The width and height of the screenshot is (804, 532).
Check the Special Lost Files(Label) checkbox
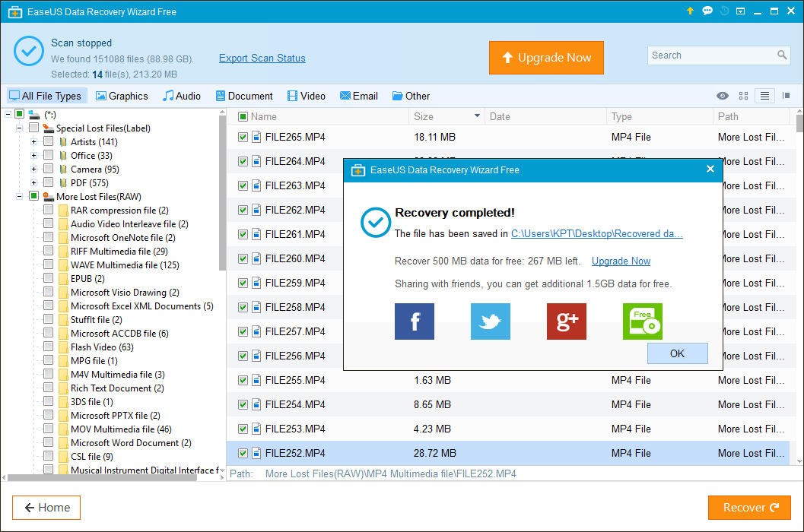[x=33, y=127]
